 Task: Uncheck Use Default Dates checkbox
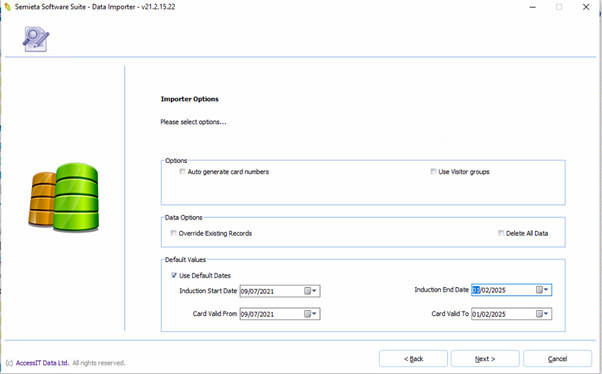(174, 275)
